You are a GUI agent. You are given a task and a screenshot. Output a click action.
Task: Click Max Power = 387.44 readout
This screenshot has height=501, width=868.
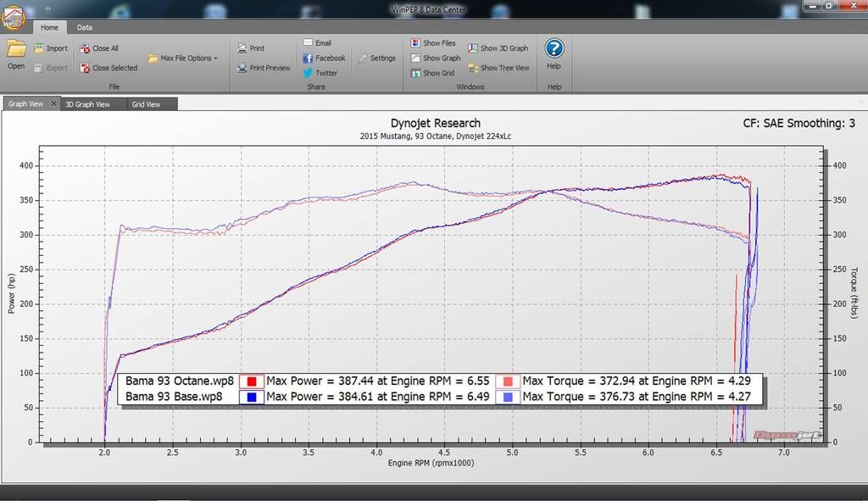[378, 381]
